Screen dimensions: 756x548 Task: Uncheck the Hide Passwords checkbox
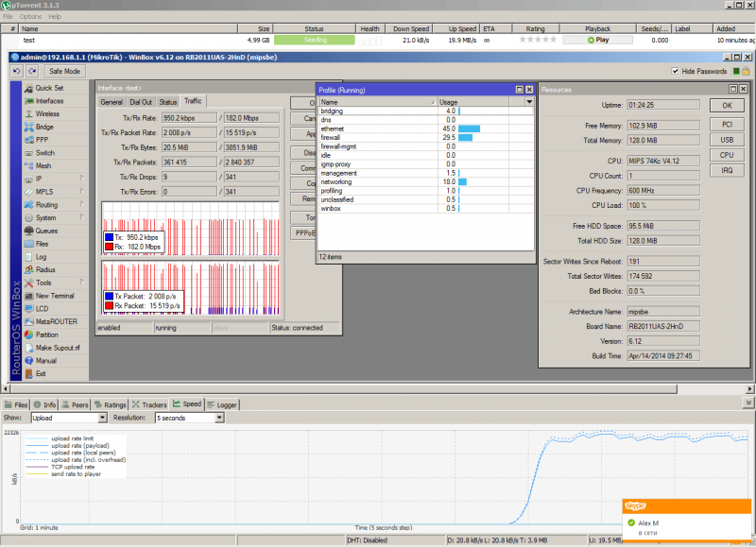(x=675, y=71)
